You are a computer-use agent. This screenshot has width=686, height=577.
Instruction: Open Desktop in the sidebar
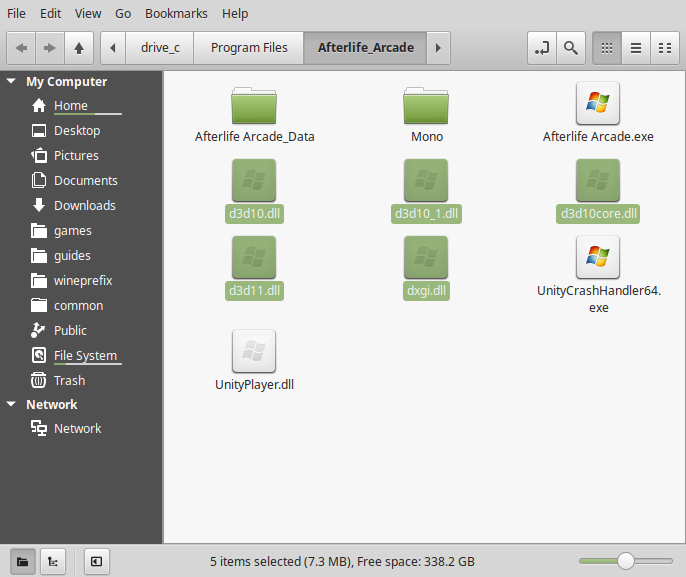click(x=81, y=130)
